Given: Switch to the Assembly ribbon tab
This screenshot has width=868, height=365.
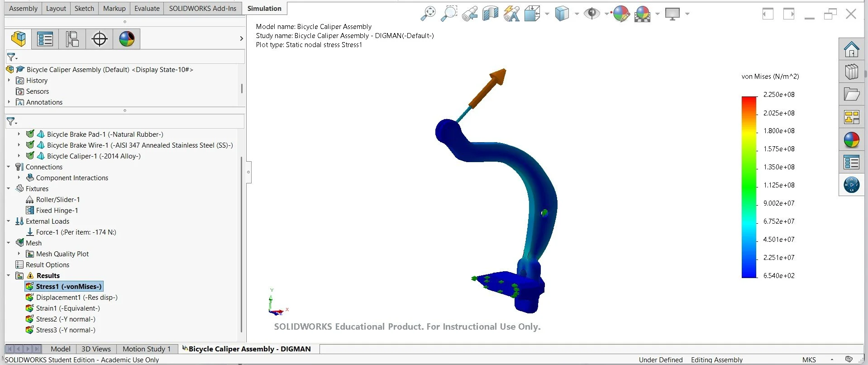Looking at the screenshot, I should (23, 8).
